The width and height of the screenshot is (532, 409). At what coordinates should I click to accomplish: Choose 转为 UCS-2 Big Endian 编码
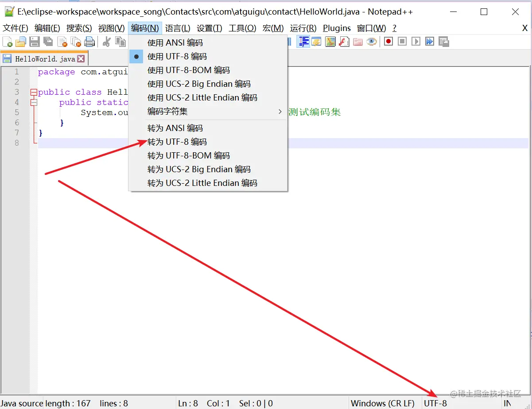coord(208,170)
